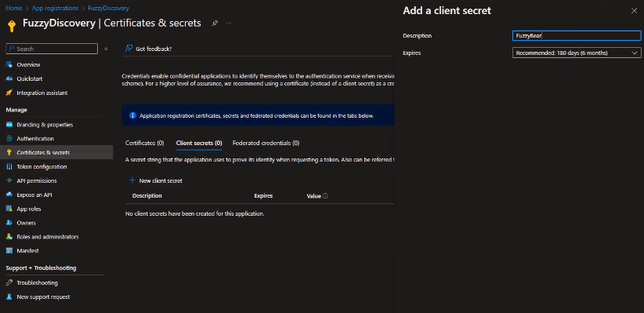The height and width of the screenshot is (313, 644).
Task: Open New support request icon
Action: 9,297
